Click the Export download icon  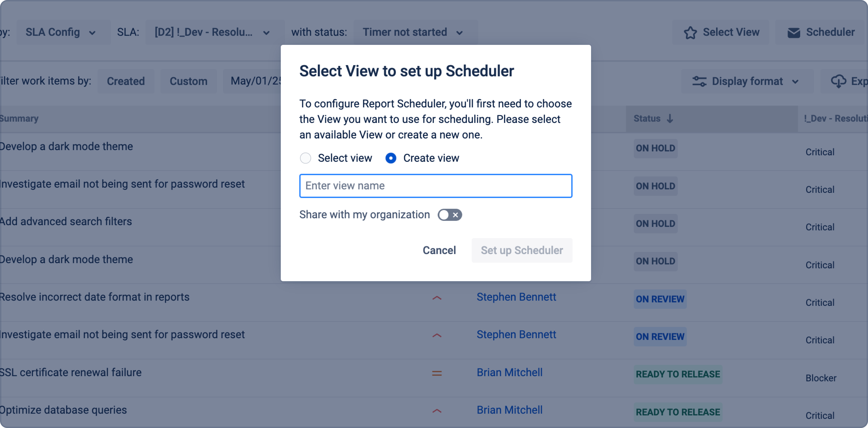pyautogui.click(x=839, y=81)
